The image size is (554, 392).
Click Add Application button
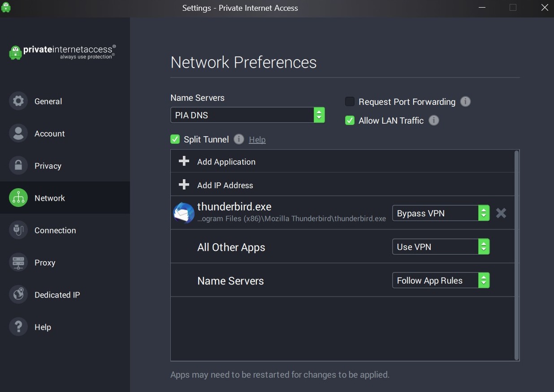tap(226, 162)
